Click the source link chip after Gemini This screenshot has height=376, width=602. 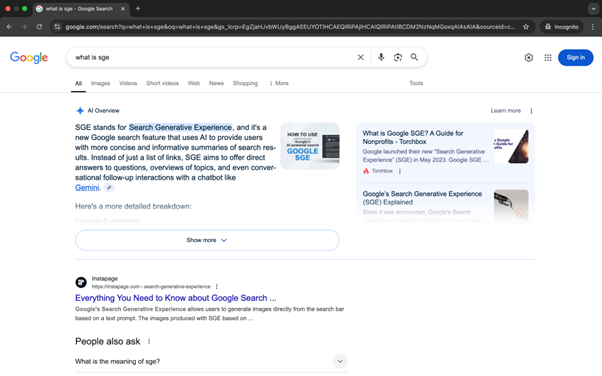[109, 187]
